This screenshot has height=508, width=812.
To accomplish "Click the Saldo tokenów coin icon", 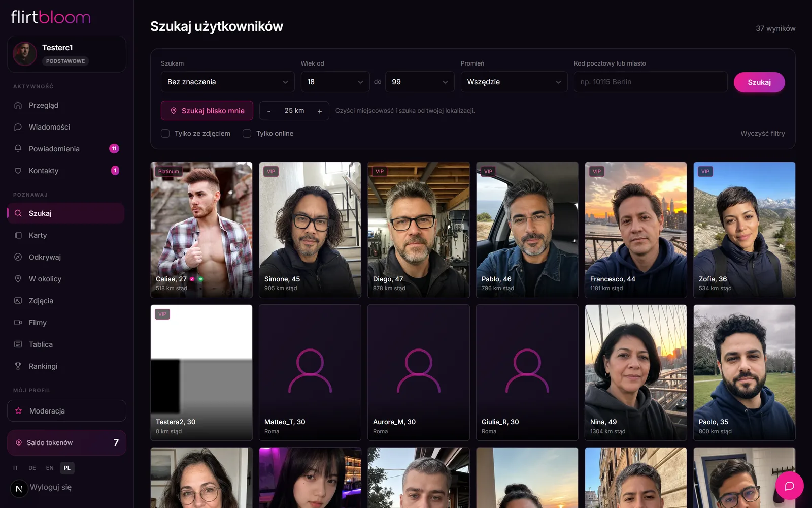I will point(19,442).
